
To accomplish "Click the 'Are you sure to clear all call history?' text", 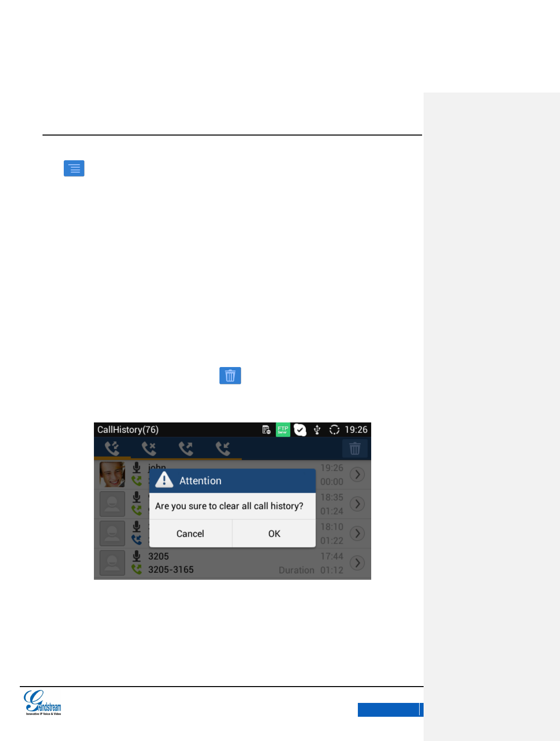I will click(229, 506).
